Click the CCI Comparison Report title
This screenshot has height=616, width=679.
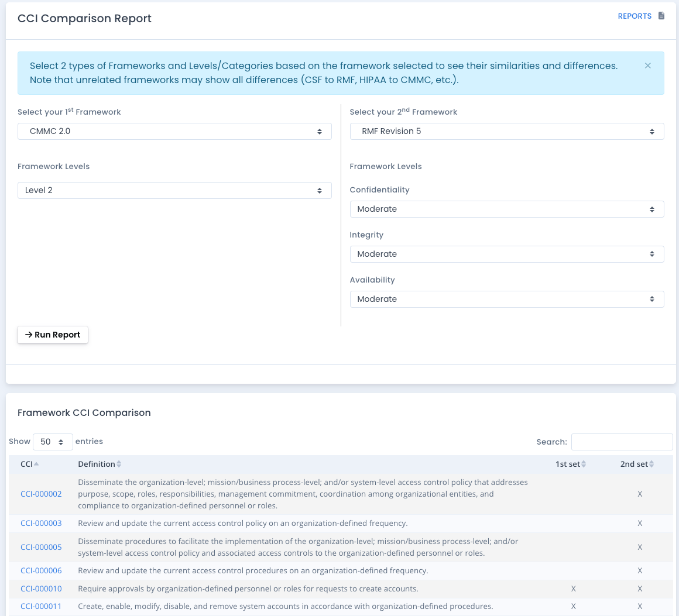coord(84,19)
